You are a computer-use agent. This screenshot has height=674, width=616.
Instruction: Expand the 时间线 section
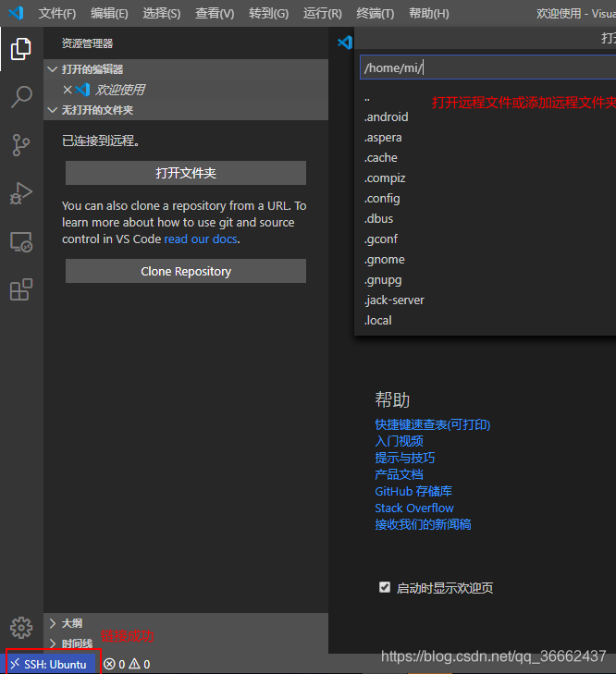[186, 643]
